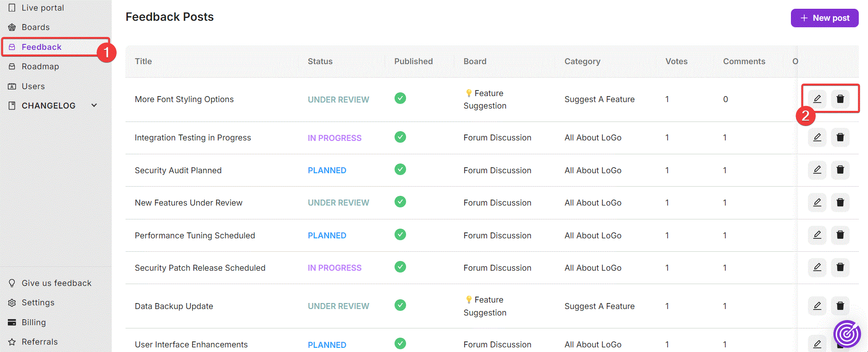Go to Roadmap in sidebar
The image size is (868, 352).
tap(40, 67)
